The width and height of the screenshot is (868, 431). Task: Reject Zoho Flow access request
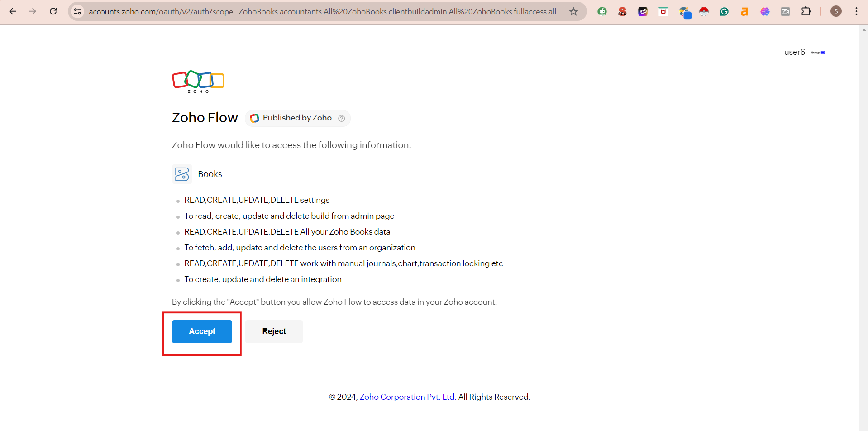(274, 331)
